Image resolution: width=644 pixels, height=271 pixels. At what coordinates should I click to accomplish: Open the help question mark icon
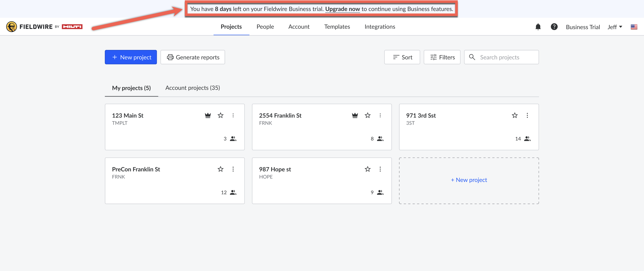[554, 27]
